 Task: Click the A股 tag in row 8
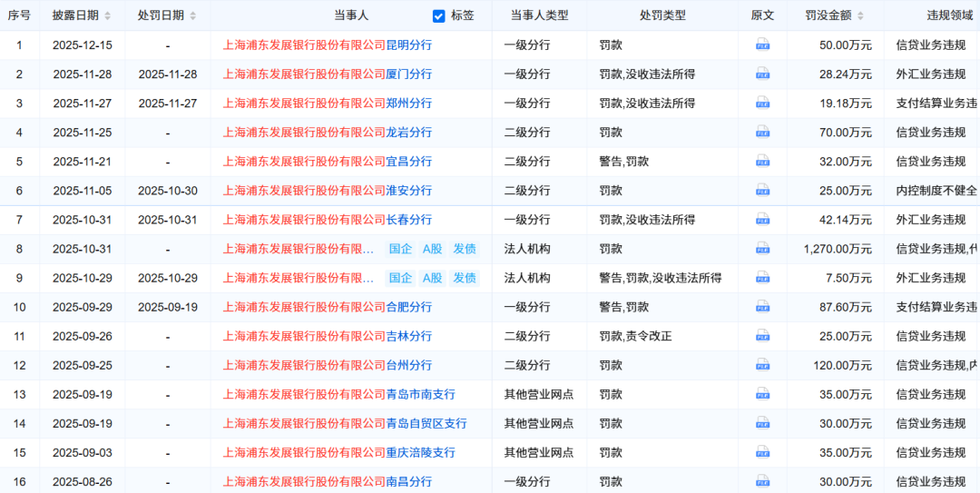point(433,249)
